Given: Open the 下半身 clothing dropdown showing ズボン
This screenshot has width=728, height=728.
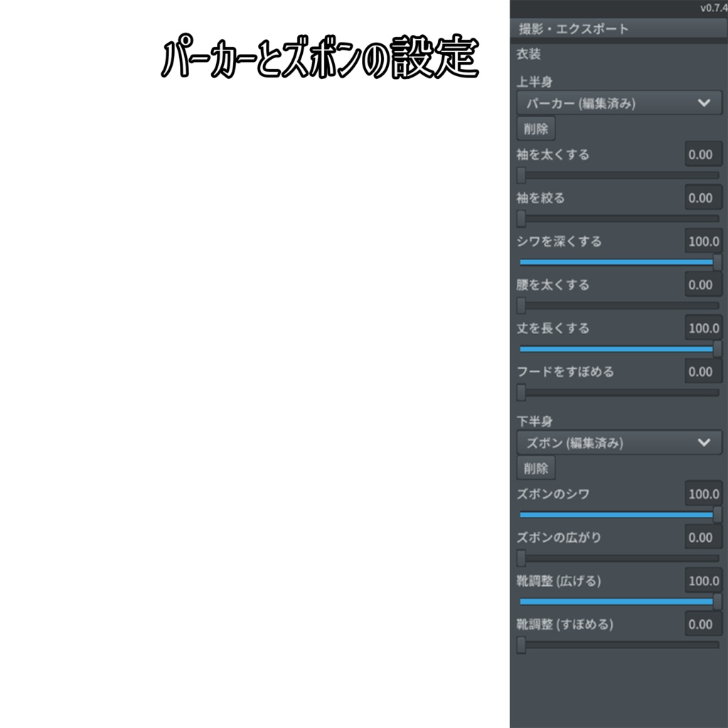Looking at the screenshot, I should click(619, 442).
